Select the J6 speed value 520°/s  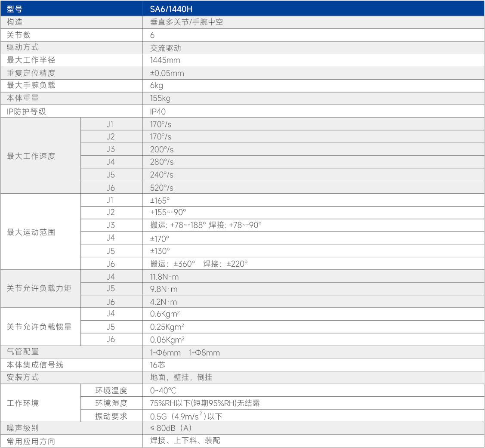159,187
